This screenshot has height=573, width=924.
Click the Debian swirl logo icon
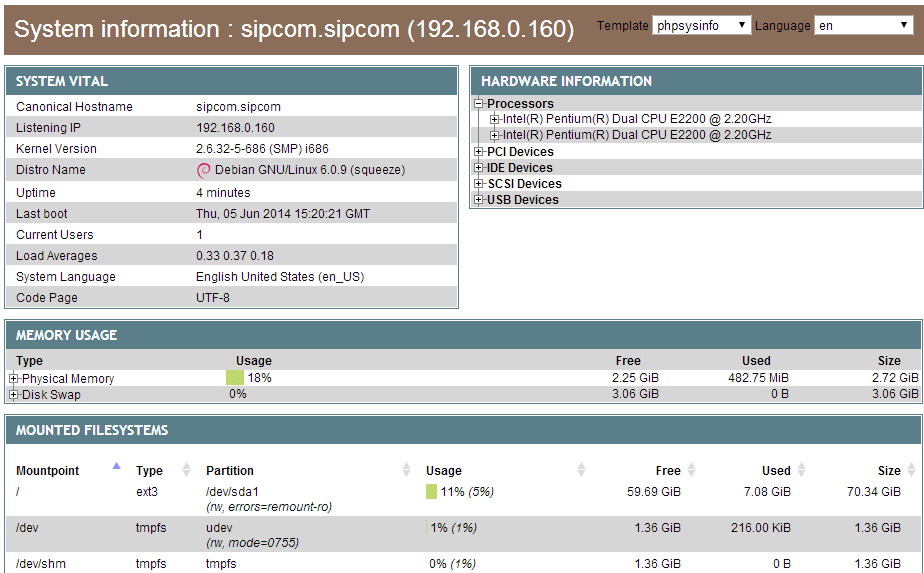point(204,170)
